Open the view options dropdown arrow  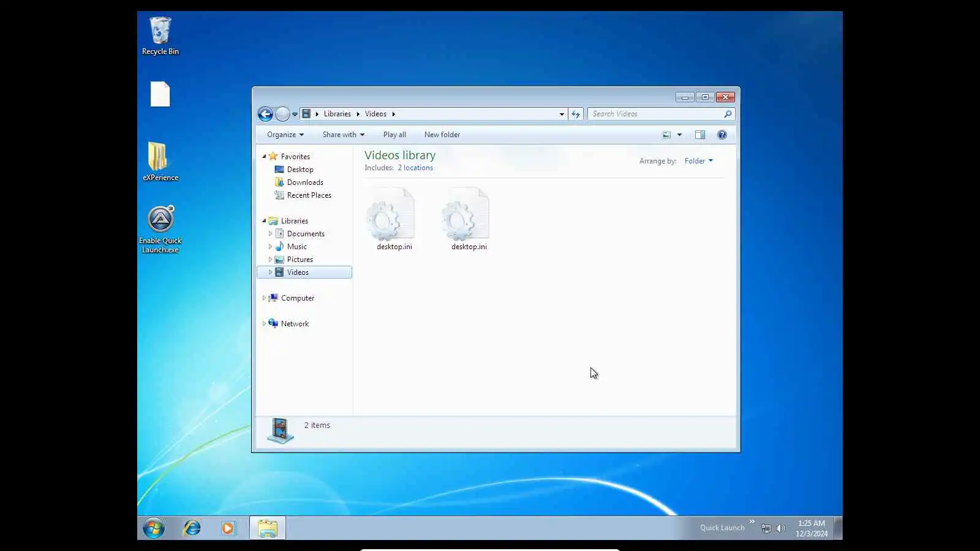coord(679,135)
